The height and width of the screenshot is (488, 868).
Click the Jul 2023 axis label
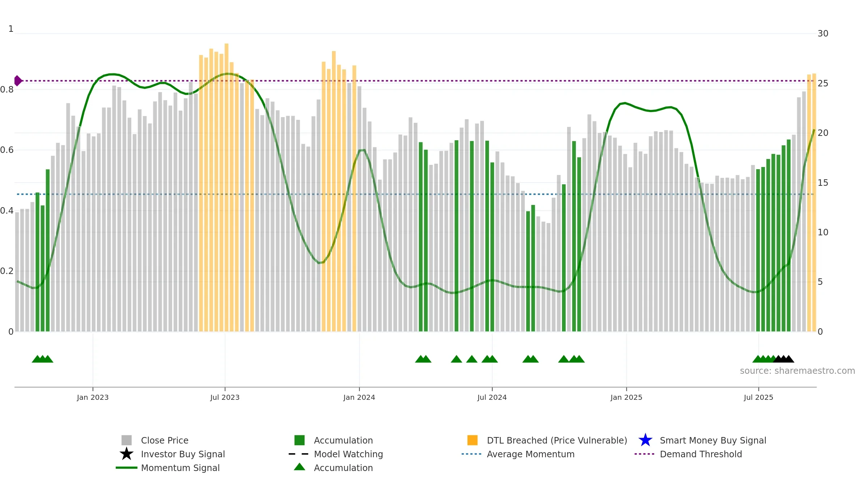tap(225, 397)
